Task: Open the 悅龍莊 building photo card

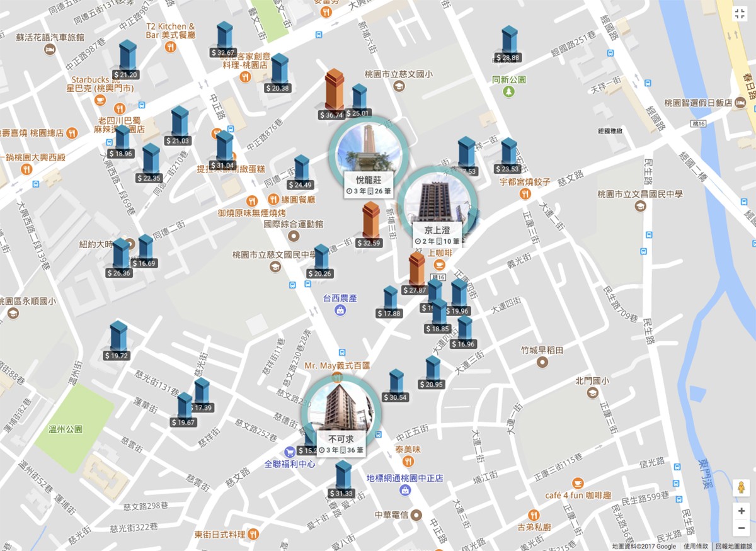Action: [x=369, y=157]
